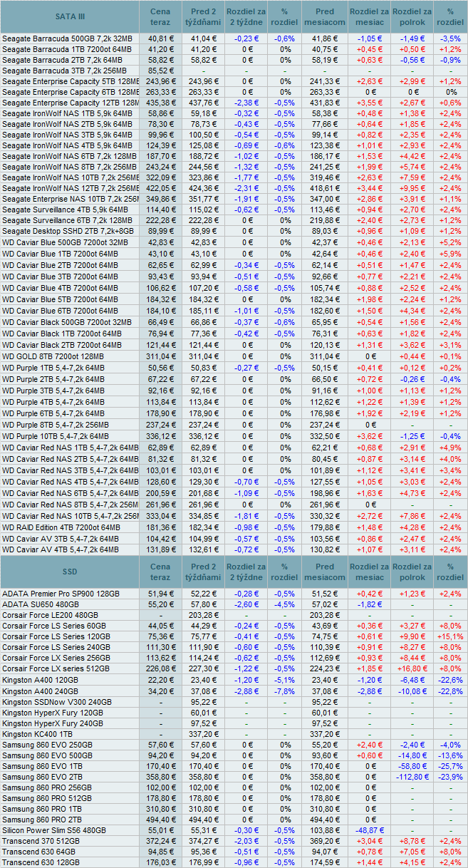Select the +16,80 € half-year difference value
Screen dimensions: 468x868
coord(412,669)
